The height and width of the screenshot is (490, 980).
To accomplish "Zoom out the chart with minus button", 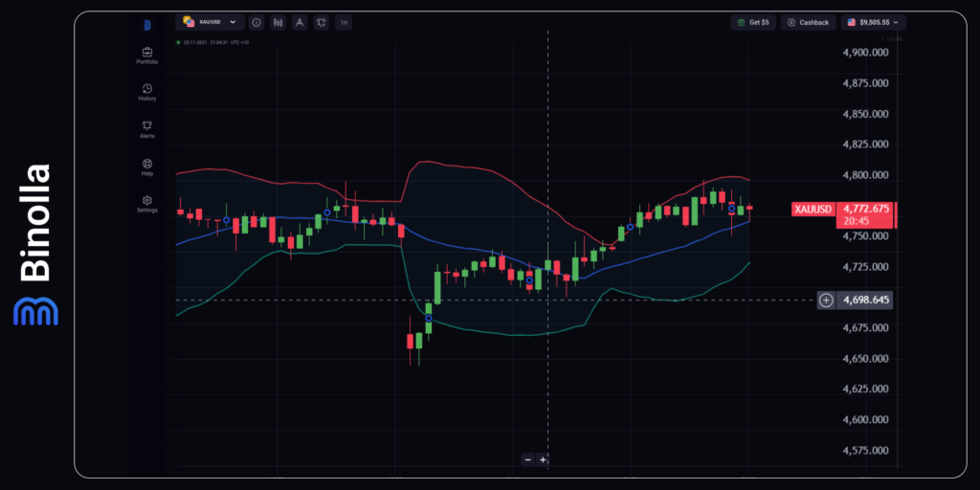I will coord(528,459).
